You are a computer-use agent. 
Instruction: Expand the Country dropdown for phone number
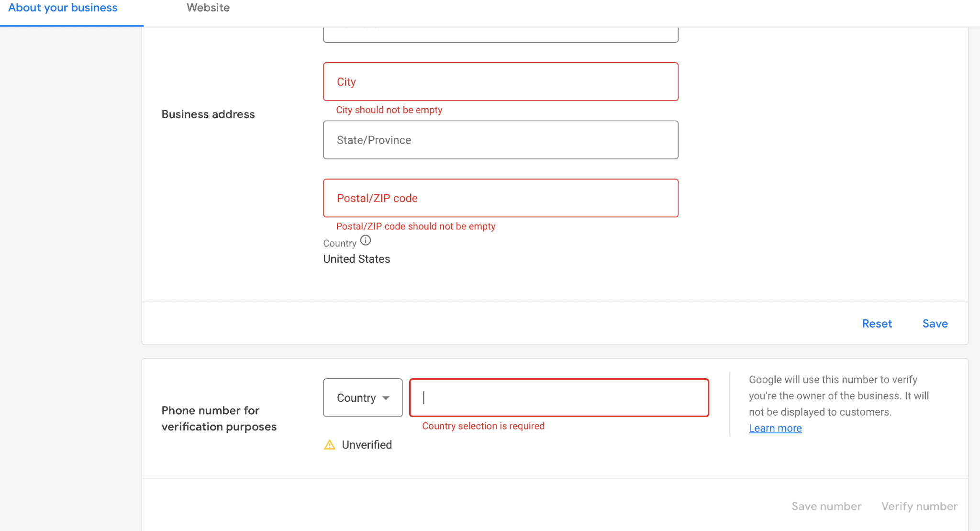coord(363,397)
